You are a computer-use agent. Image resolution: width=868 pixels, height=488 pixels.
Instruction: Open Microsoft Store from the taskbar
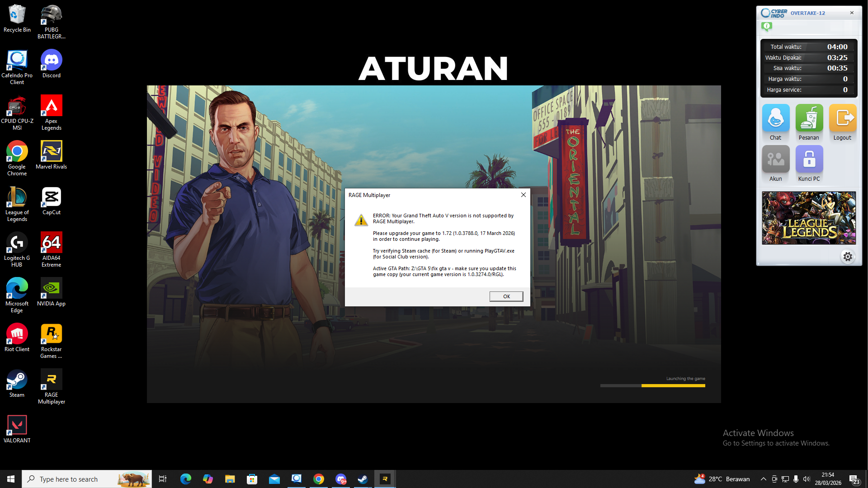pos(252,479)
